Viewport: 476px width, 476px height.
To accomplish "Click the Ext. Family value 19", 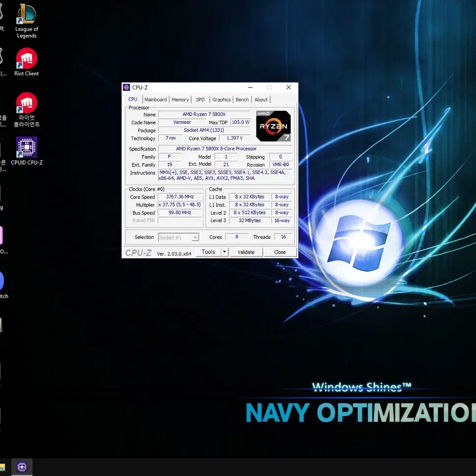I will point(169,165).
